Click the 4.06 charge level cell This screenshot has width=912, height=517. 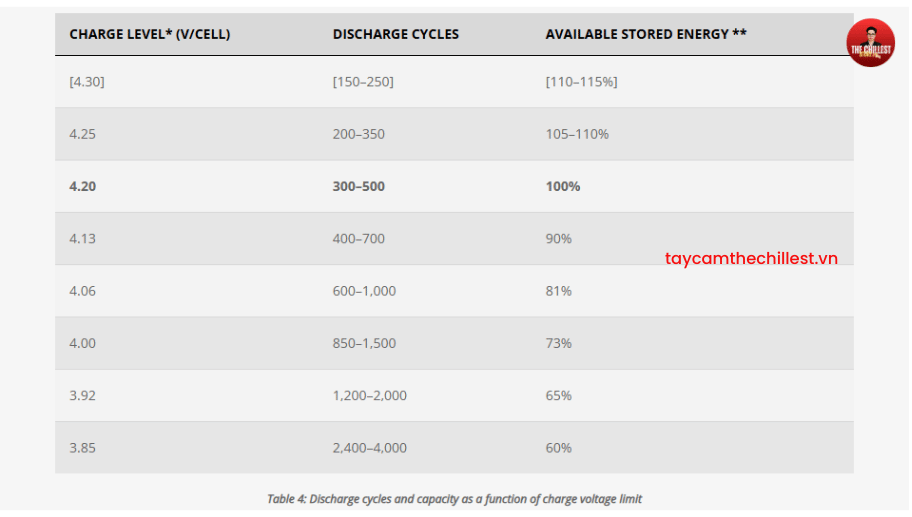pos(83,291)
